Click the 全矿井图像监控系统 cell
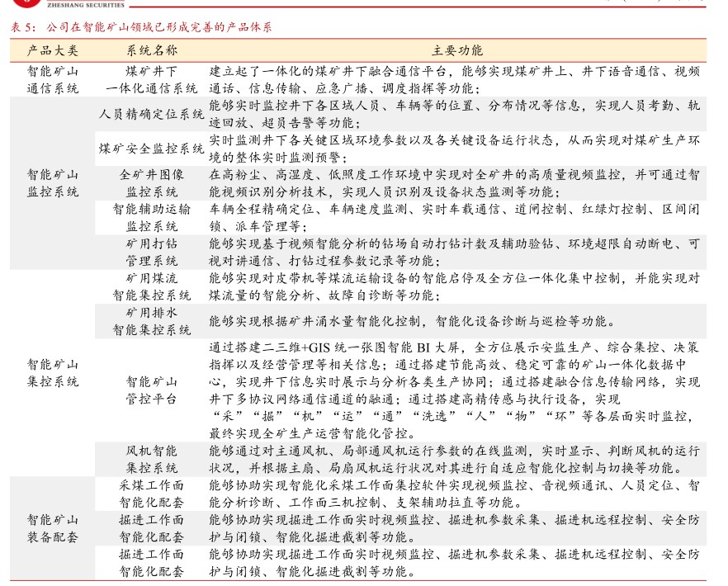 [151, 183]
